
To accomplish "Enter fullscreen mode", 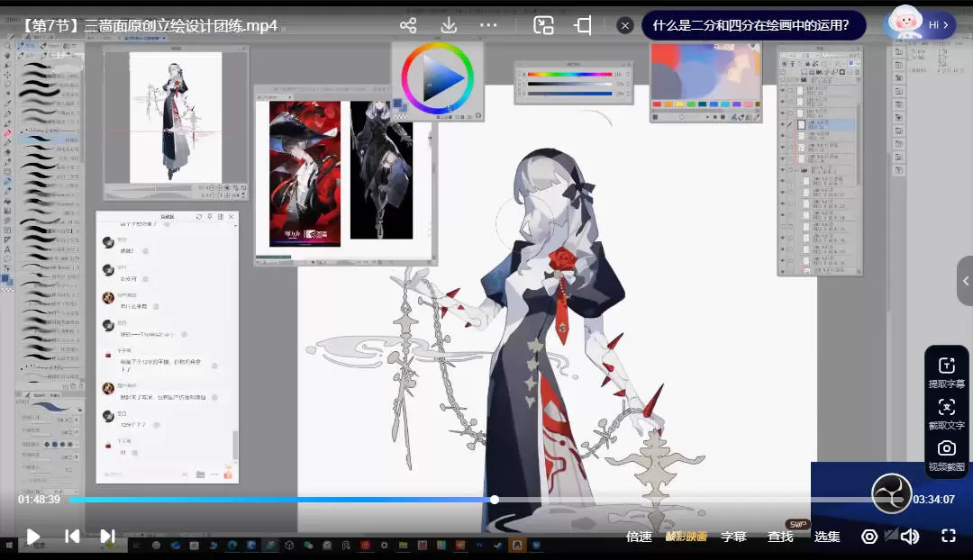I will pos(948,537).
